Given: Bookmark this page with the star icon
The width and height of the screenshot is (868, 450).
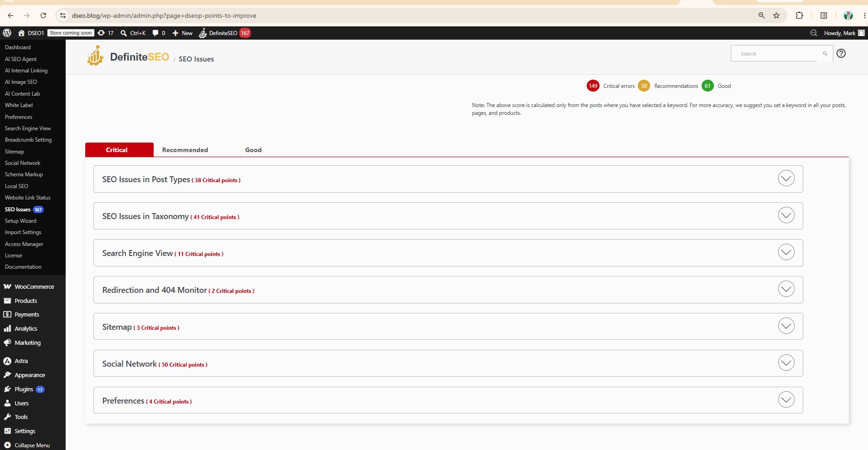Looking at the screenshot, I should pos(776,15).
